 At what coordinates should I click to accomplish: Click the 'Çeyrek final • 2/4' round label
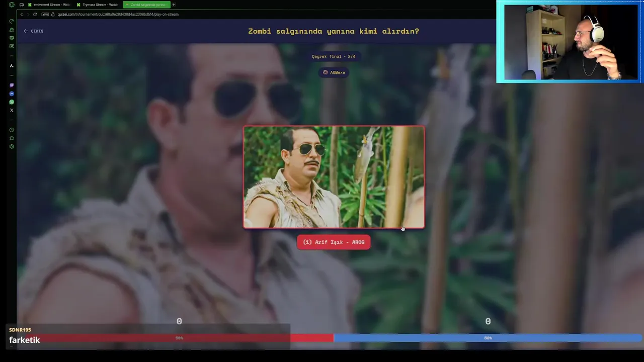[334, 56]
